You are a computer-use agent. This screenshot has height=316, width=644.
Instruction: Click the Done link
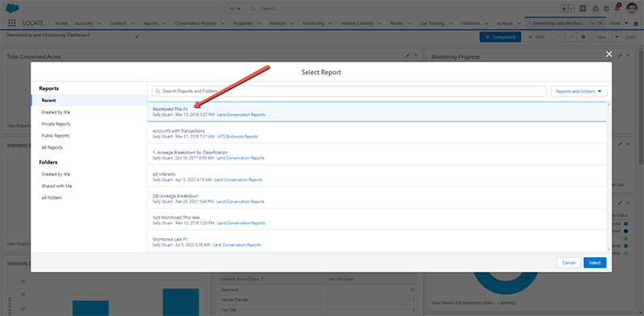tap(630, 37)
